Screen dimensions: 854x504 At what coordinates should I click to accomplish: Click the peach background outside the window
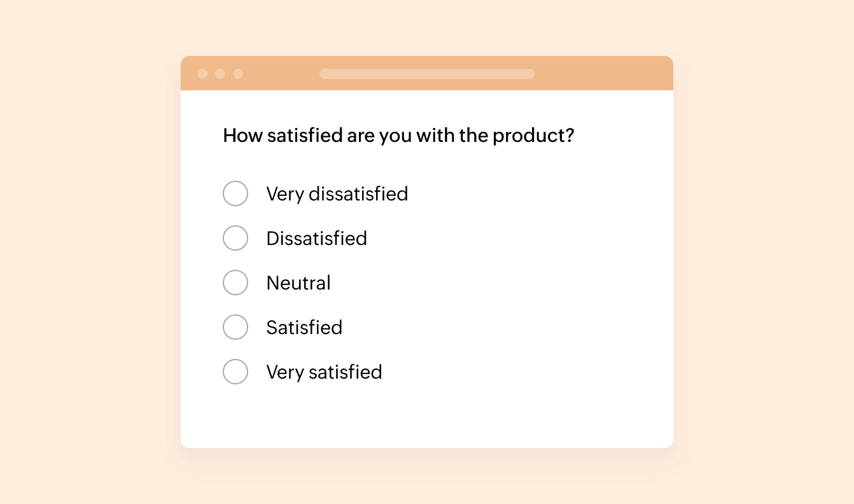coord(89,255)
